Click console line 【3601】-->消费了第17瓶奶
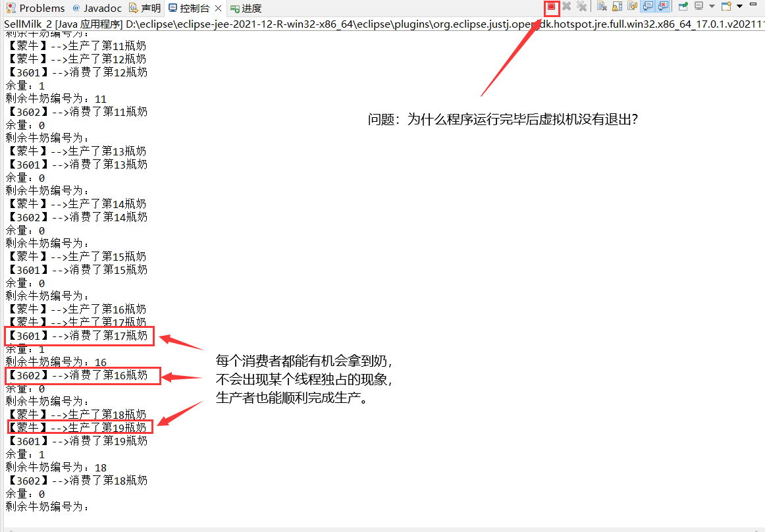This screenshot has height=532, width=765. point(78,336)
